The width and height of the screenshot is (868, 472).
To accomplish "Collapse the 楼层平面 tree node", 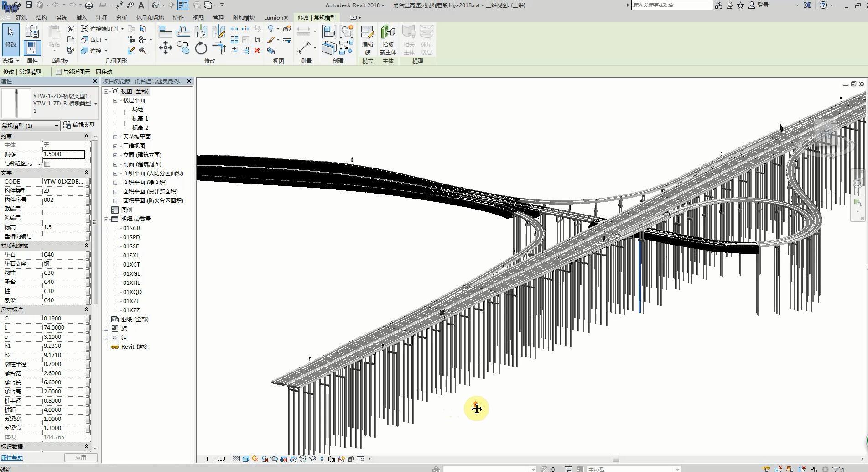I will pos(115,100).
